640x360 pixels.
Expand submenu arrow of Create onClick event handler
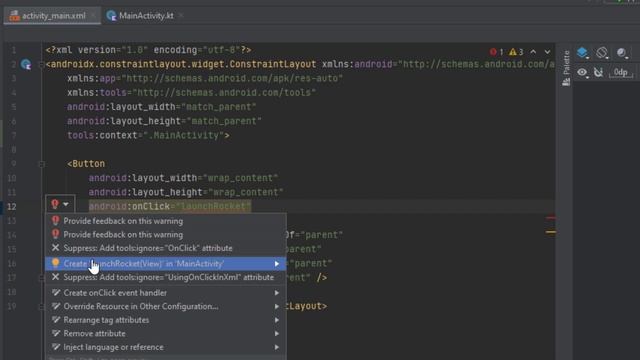pos(277,293)
